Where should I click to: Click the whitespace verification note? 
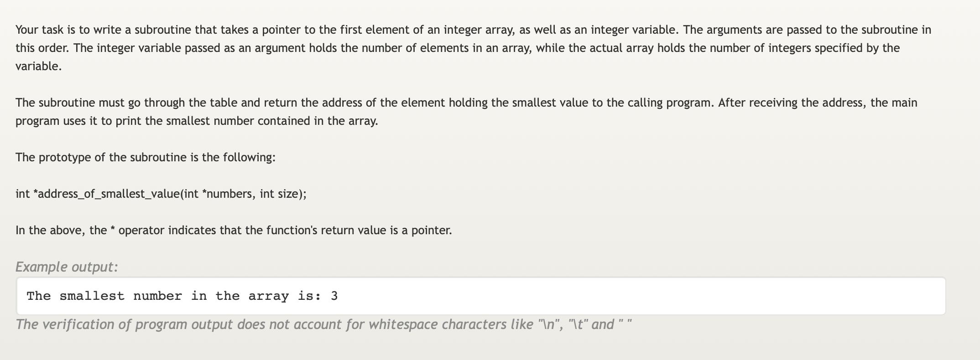(324, 324)
